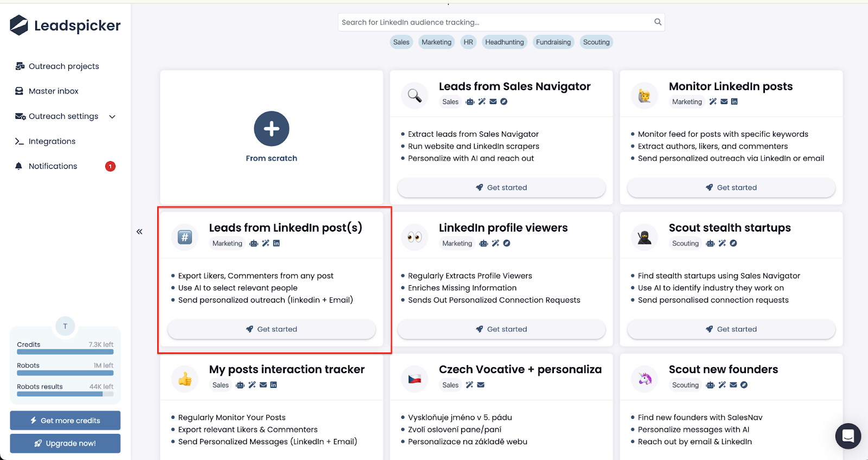
Task: Go to Integrations page
Action: pyautogui.click(x=46, y=141)
